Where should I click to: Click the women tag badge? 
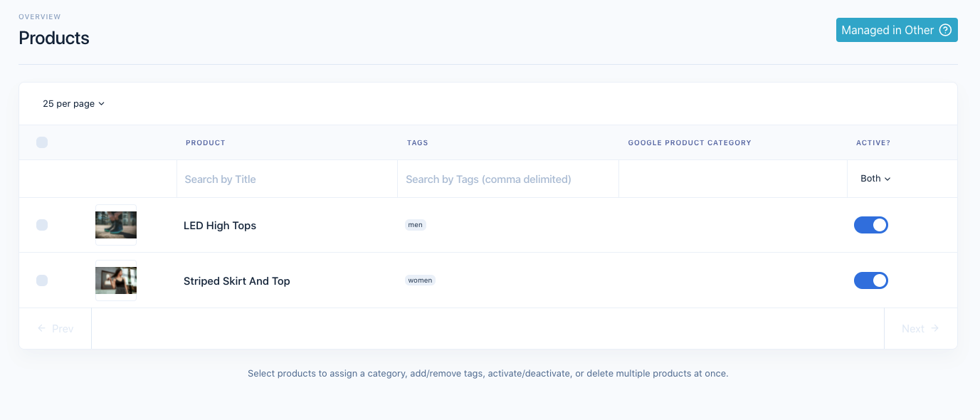[x=420, y=280]
